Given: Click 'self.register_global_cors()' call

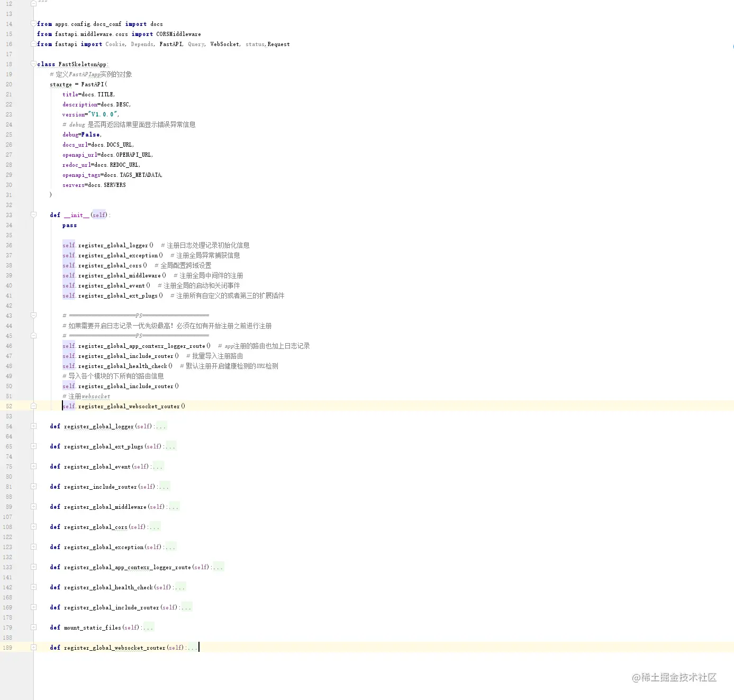Looking at the screenshot, I should 105,265.
